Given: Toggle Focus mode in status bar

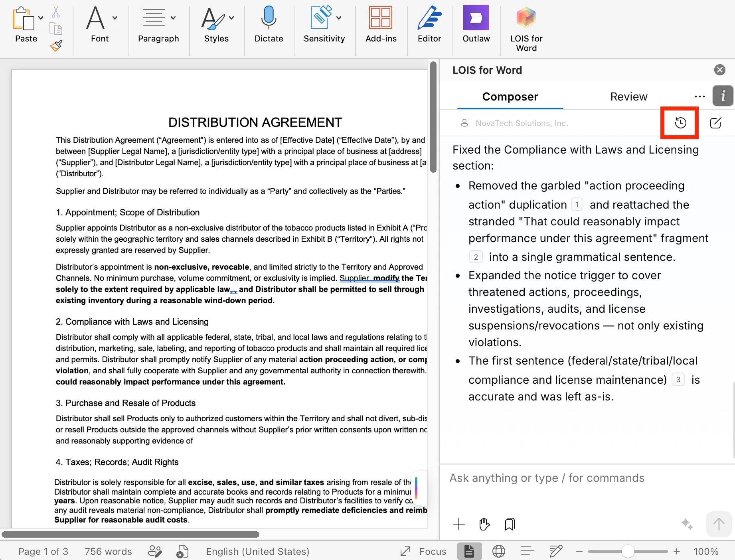Looking at the screenshot, I should point(424,551).
